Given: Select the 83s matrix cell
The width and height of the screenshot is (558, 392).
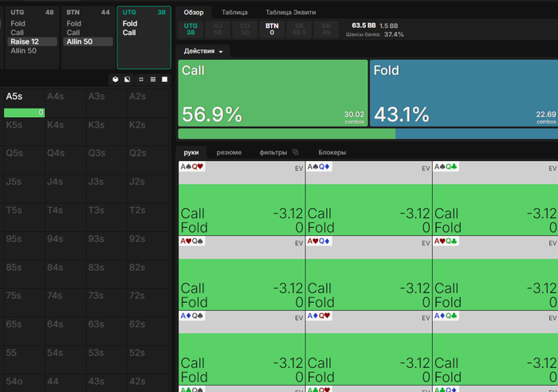Looking at the screenshot, I should click(x=106, y=274).
